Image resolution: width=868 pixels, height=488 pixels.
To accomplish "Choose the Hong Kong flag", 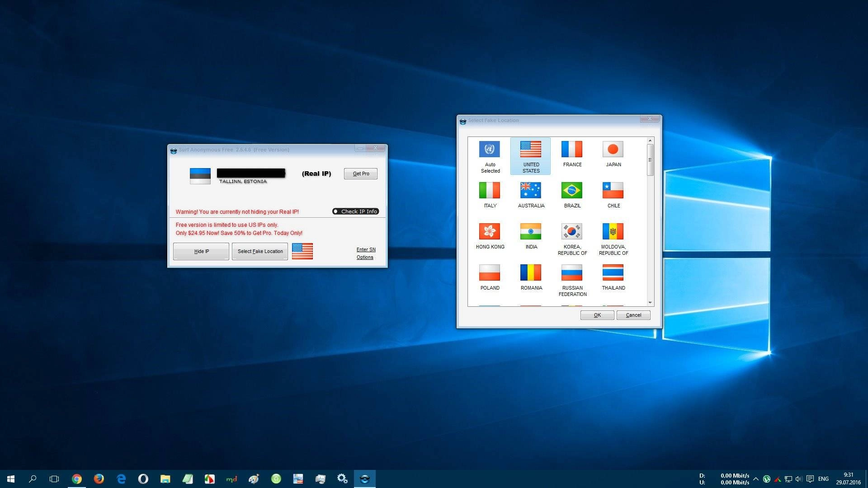I will [x=490, y=231].
